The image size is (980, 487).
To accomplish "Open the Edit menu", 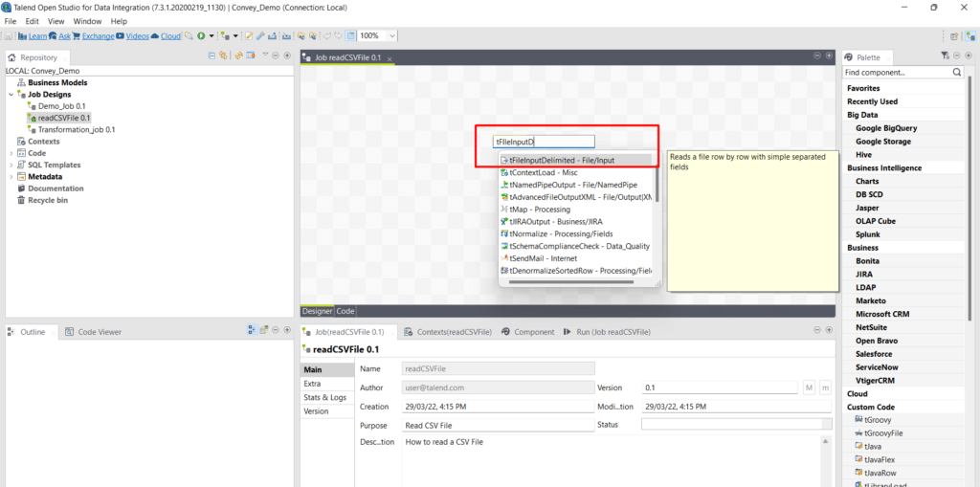I will tap(33, 21).
